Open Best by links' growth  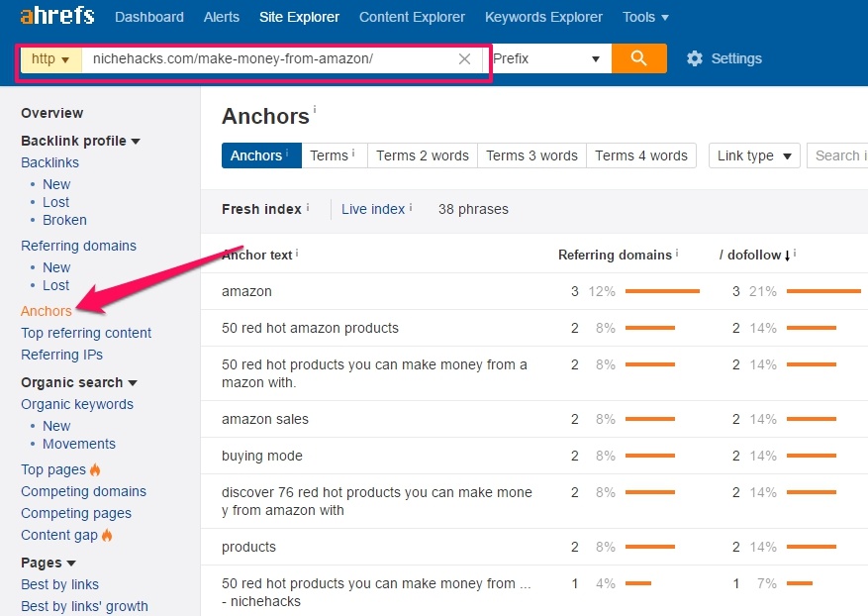(x=84, y=606)
